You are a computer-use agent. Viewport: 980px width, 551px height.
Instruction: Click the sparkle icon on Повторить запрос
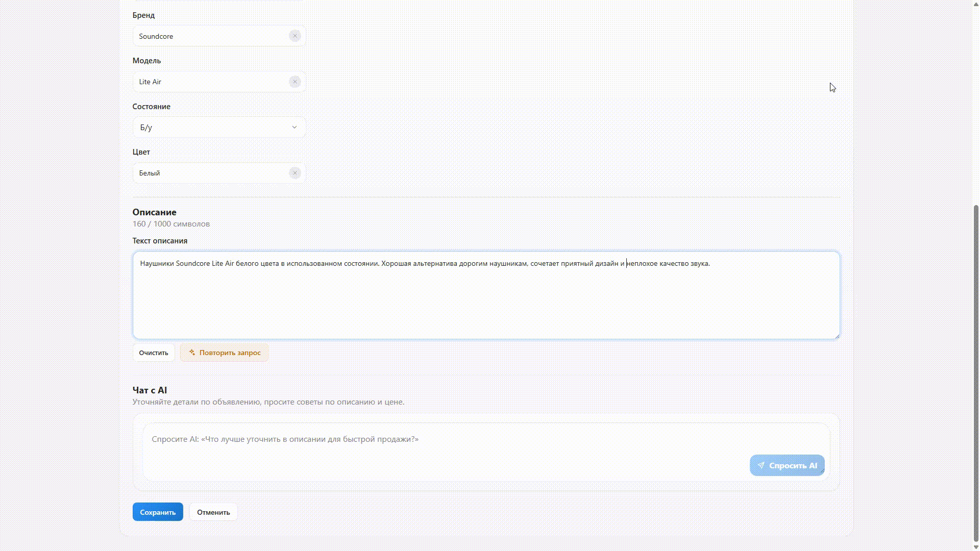coord(192,352)
